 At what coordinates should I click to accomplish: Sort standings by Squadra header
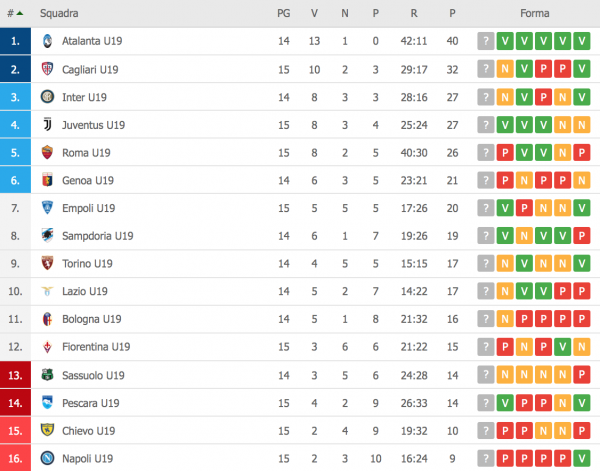point(59,14)
